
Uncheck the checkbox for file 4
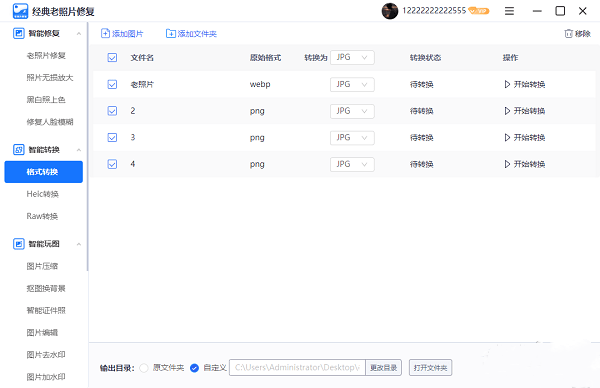[x=112, y=164]
